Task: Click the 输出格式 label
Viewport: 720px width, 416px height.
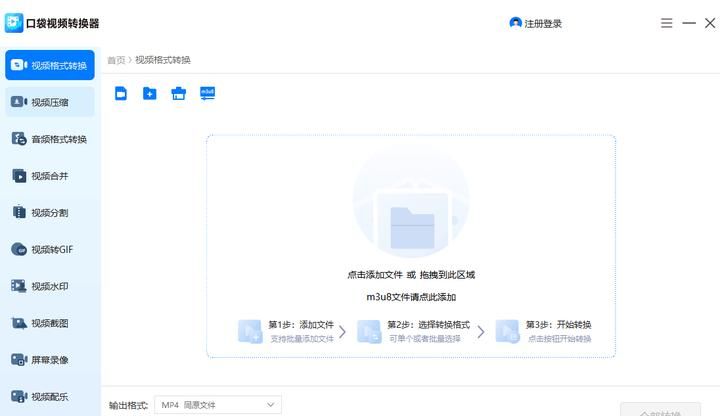Action: (x=129, y=405)
